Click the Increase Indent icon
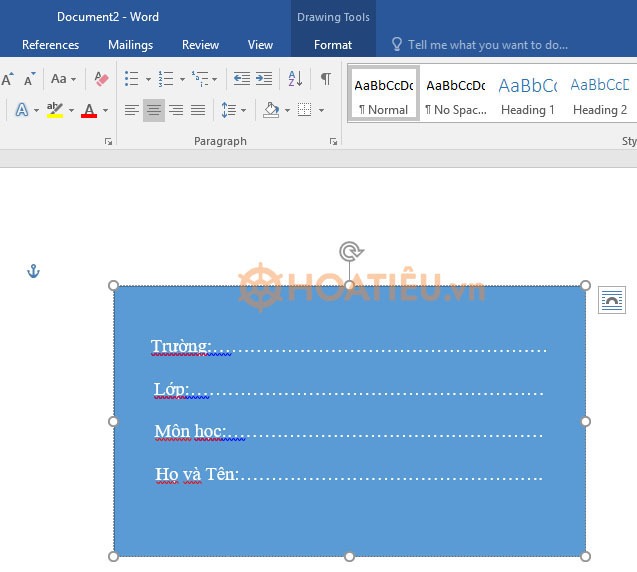The image size is (637, 572). 264,78
